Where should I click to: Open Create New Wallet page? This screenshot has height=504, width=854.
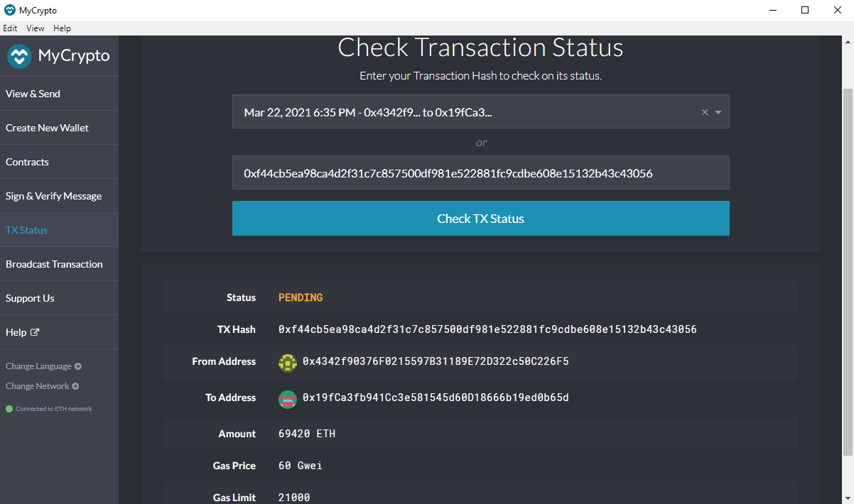(59, 128)
